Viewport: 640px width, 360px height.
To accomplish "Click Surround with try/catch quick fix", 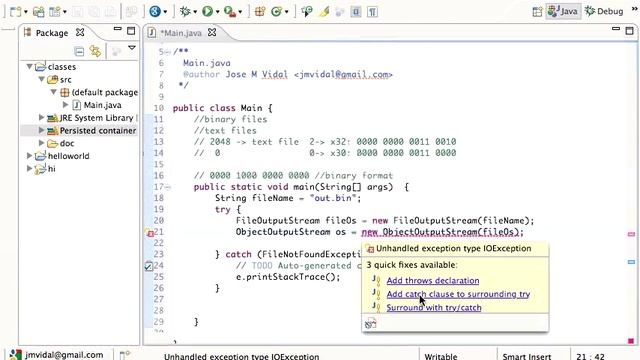I will (x=434, y=307).
